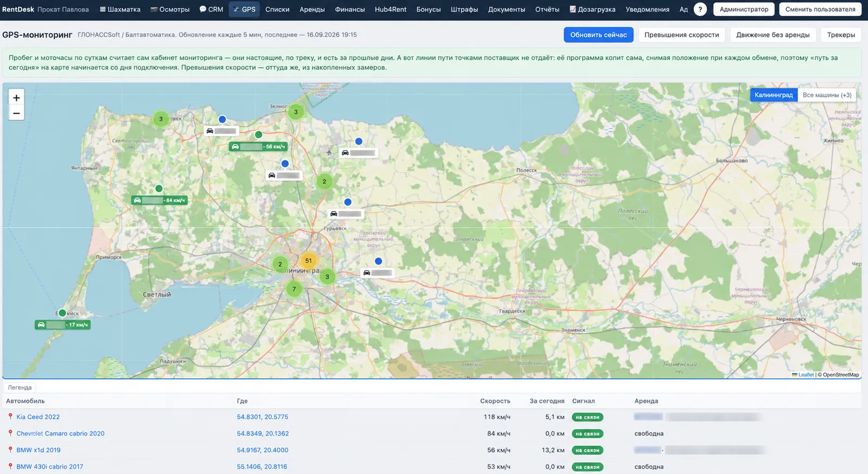Click Сменить пользователя
This screenshot has height=474, width=868.
pos(820,9)
